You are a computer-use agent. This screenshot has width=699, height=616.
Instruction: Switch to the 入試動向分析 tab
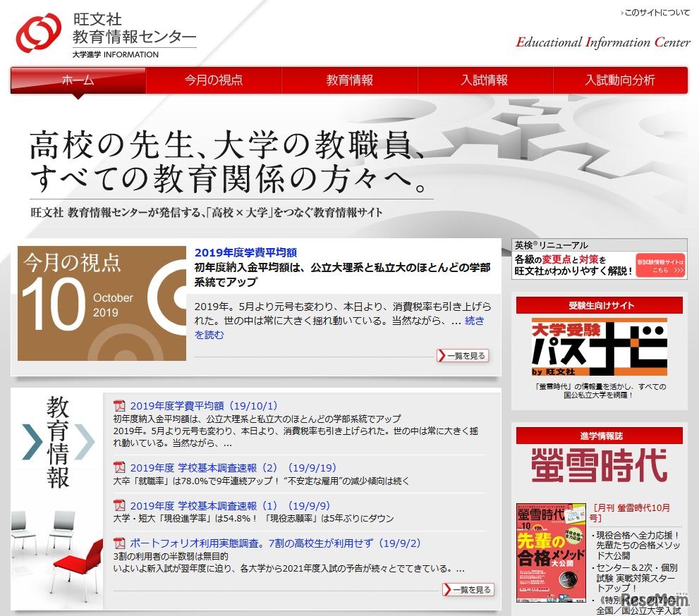click(x=619, y=80)
